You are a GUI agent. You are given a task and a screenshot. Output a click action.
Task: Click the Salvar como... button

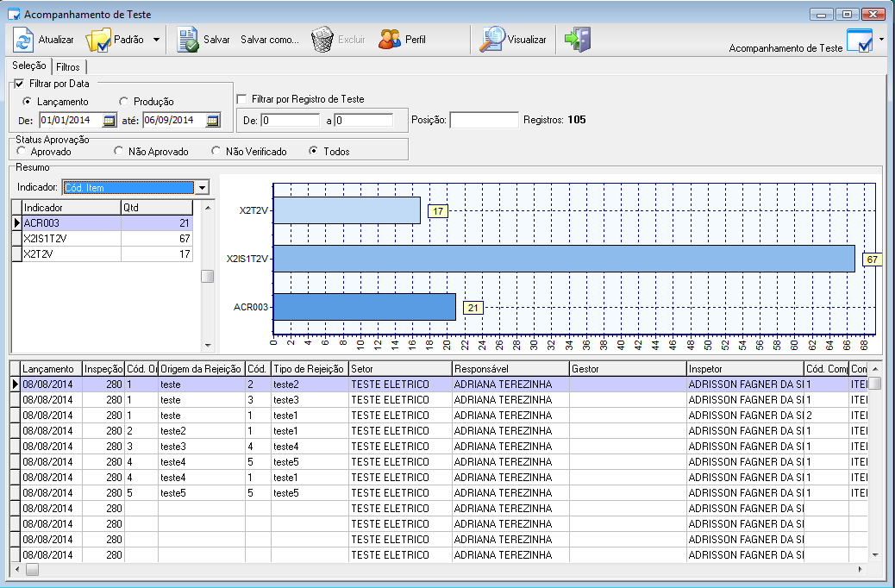[x=269, y=40]
